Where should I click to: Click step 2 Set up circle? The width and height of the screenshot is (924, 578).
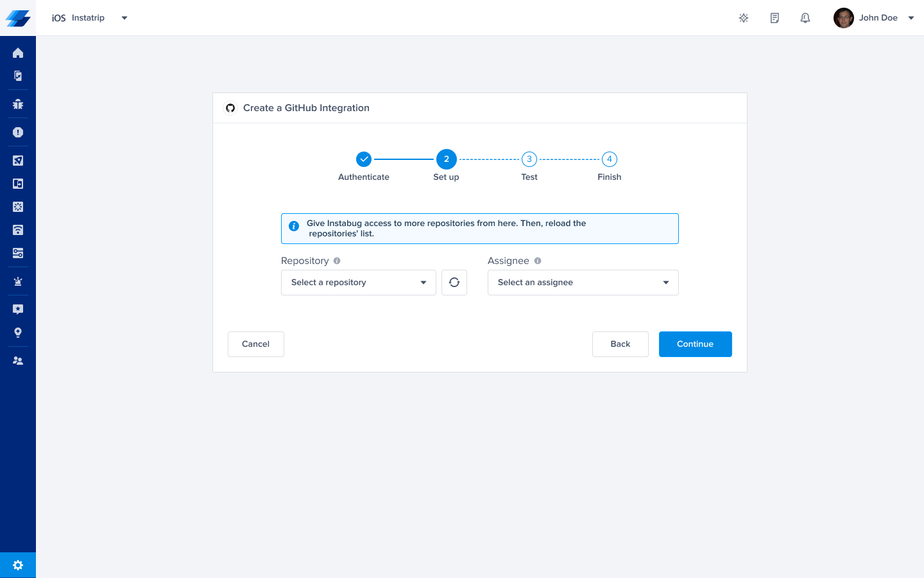coord(447,159)
